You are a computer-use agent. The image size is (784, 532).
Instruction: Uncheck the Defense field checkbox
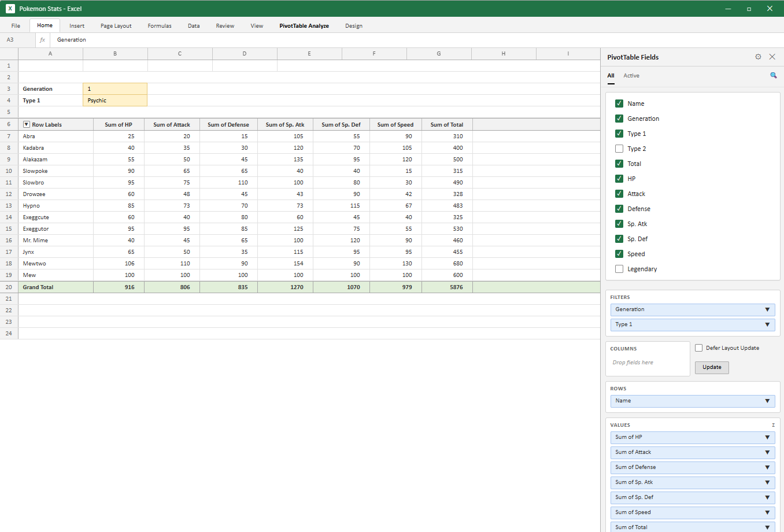pyautogui.click(x=619, y=209)
